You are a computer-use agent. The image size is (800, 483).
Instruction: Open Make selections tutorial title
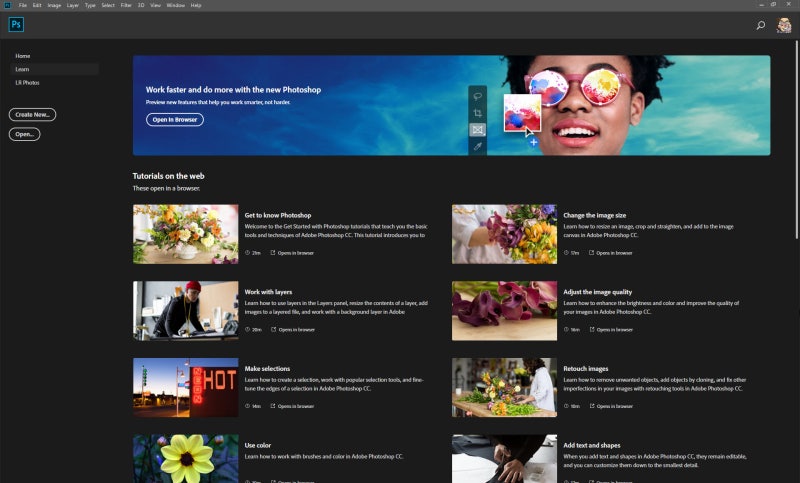coord(267,368)
